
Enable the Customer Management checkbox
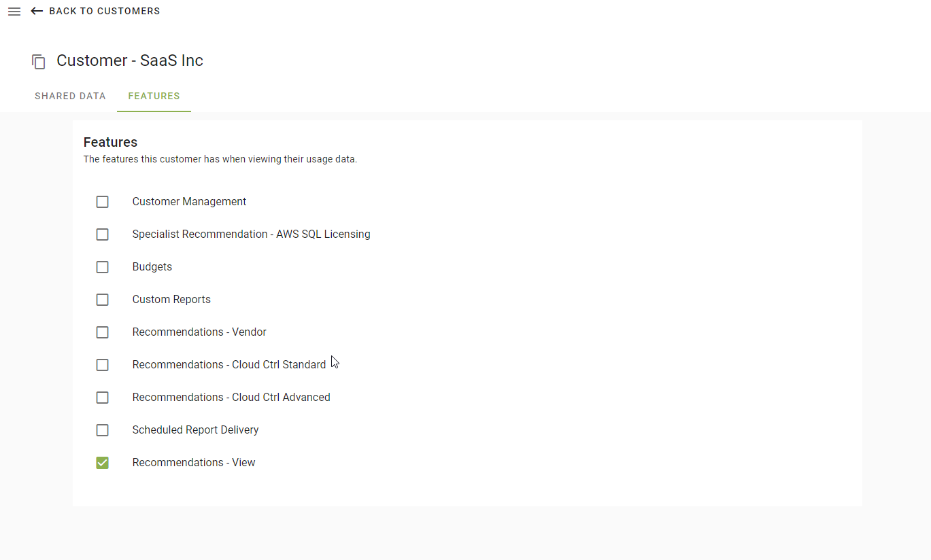point(102,202)
